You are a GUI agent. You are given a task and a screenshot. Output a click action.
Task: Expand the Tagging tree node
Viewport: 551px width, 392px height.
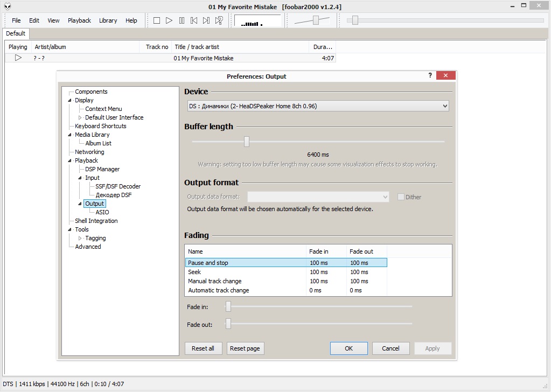tap(80, 238)
